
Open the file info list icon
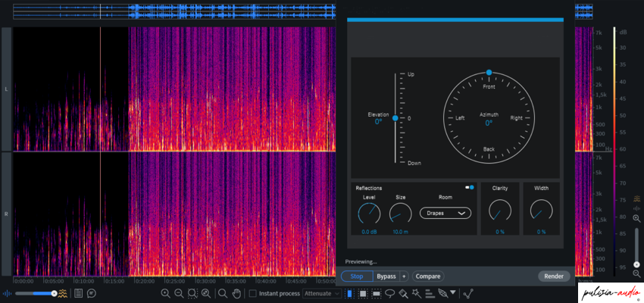[79, 294]
